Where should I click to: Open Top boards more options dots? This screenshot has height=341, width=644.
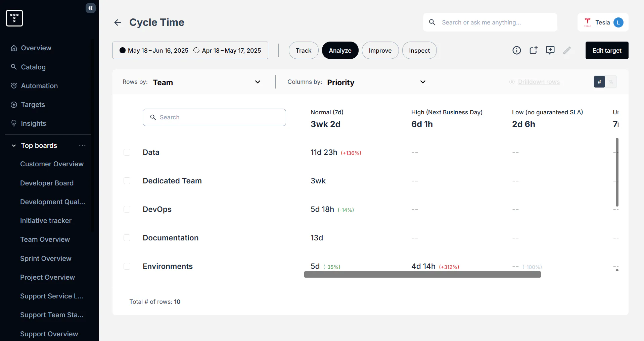tap(82, 145)
